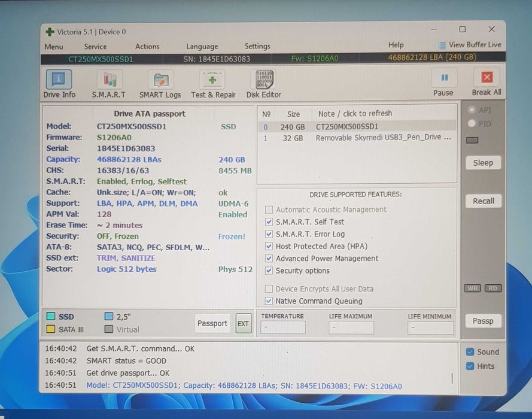Click the 'Get S.M.A.R.T. command... OK' log line

(x=141, y=349)
